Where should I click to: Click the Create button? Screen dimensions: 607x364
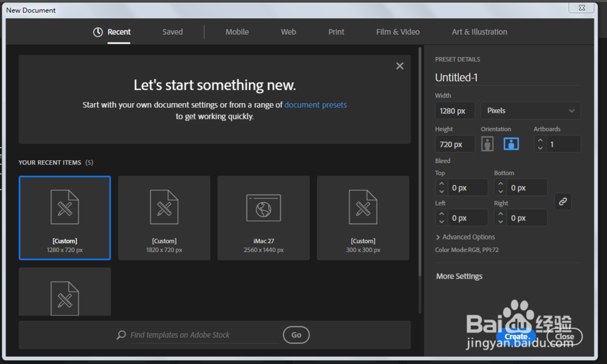(x=516, y=337)
